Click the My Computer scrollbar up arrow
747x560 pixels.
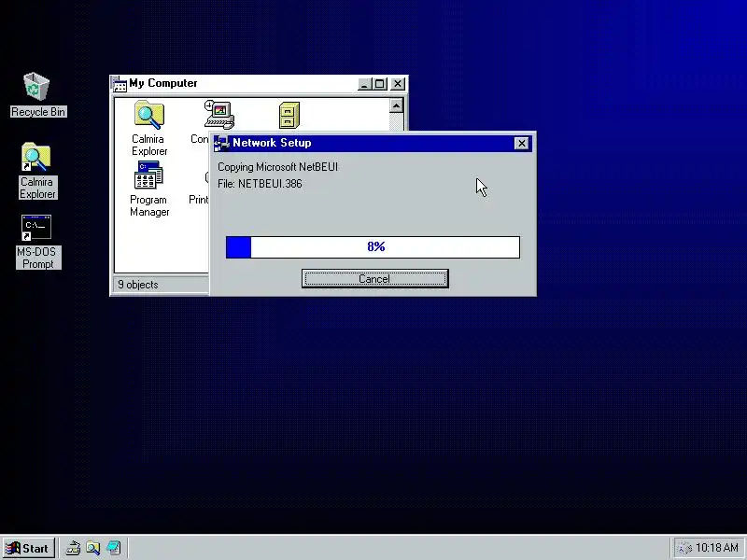[x=396, y=105]
